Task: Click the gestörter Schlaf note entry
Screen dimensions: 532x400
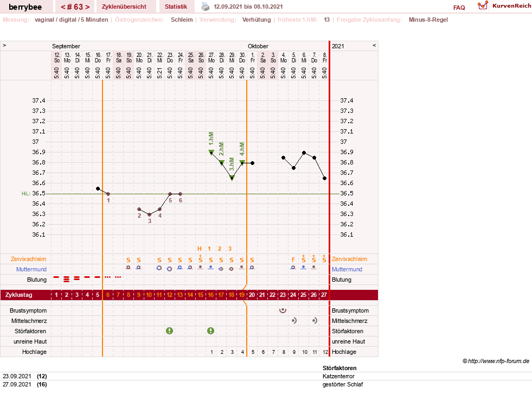Action: (x=343, y=384)
